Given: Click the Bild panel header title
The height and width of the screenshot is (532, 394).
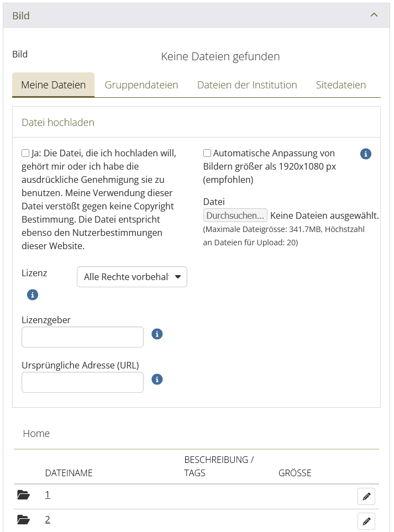Looking at the screenshot, I should click(x=21, y=15).
